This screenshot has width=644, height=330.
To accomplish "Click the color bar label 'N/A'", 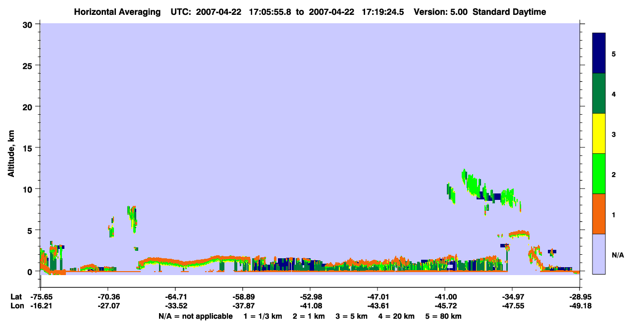I will (617, 255).
